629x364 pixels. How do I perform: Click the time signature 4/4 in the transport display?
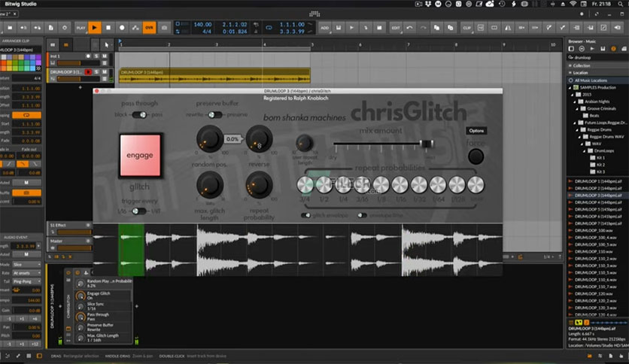click(x=207, y=32)
